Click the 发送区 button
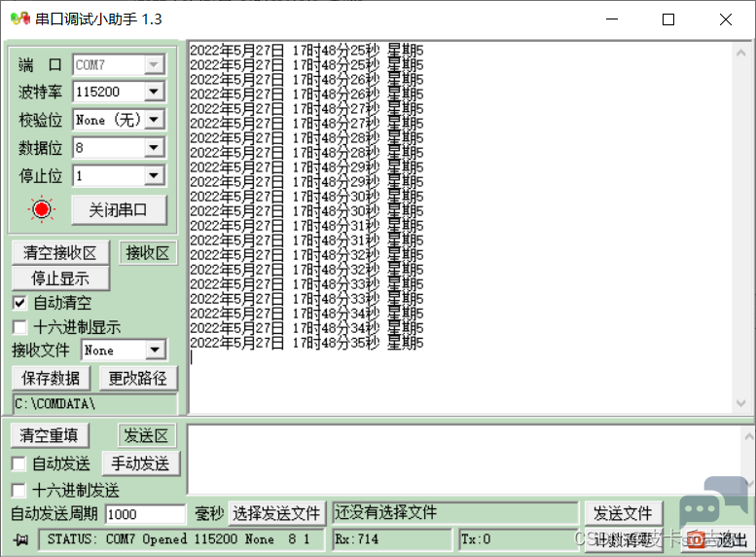 click(x=147, y=435)
